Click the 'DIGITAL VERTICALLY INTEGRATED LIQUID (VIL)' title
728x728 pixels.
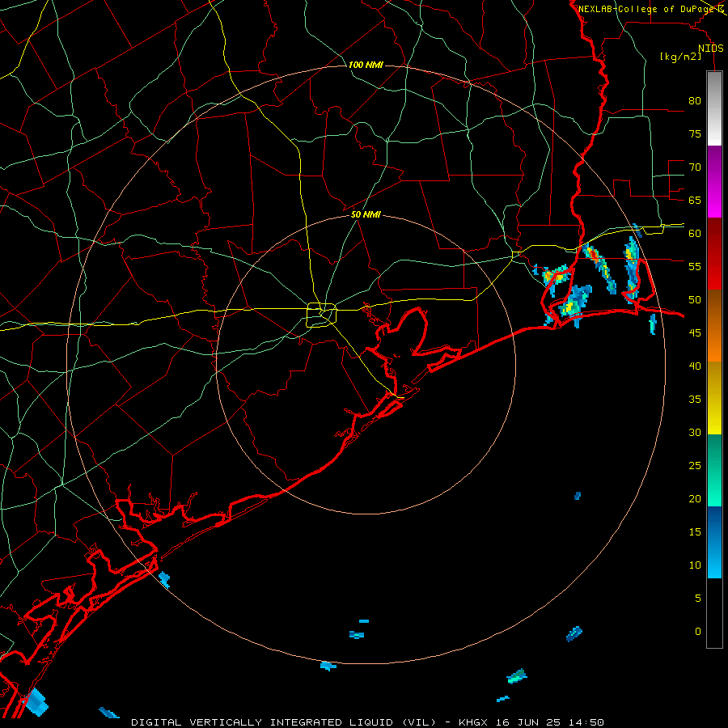click(285, 722)
